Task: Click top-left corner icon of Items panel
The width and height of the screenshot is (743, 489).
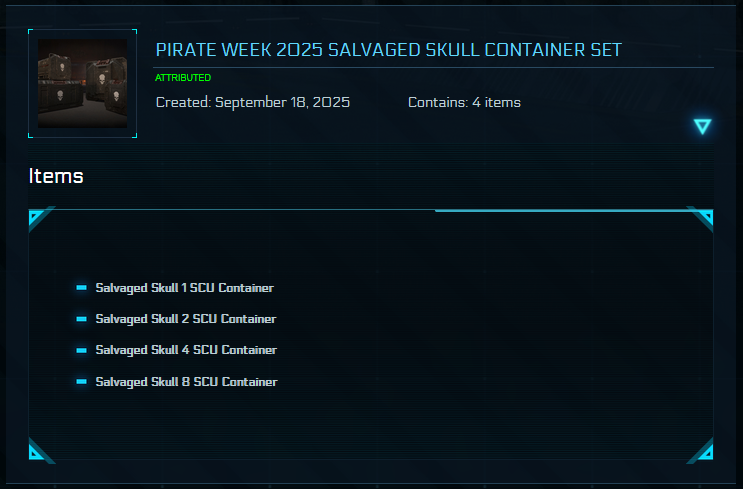Action: coord(38,218)
